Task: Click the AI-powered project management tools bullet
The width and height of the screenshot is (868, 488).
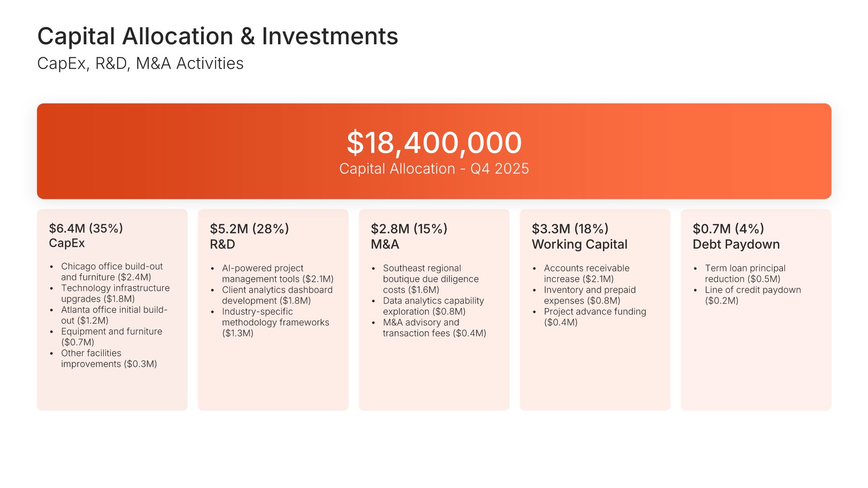Action: pos(277,273)
